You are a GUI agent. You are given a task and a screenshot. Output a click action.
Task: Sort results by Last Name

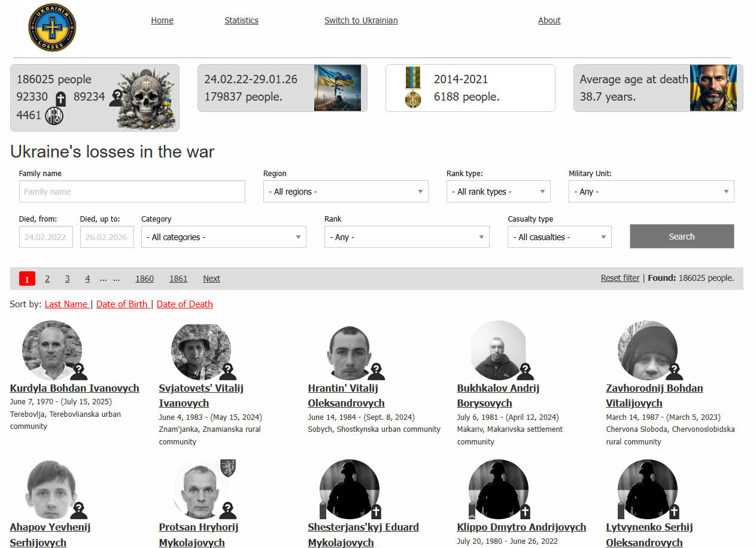pos(66,304)
